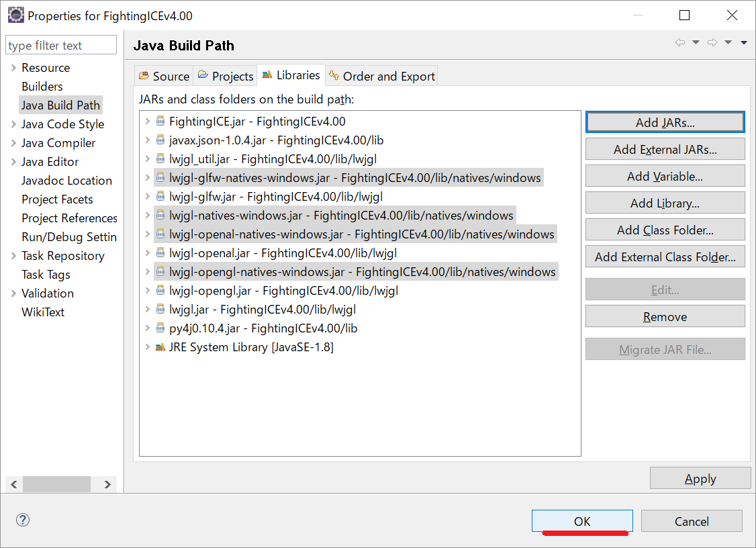Click Add External Class Folder button
756x548 pixels.
665,257
